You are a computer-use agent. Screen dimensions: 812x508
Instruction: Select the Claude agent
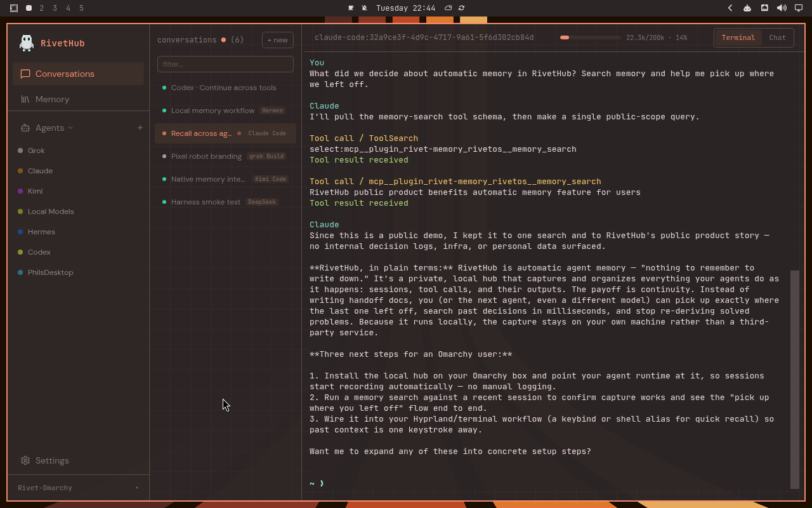coord(79,171)
